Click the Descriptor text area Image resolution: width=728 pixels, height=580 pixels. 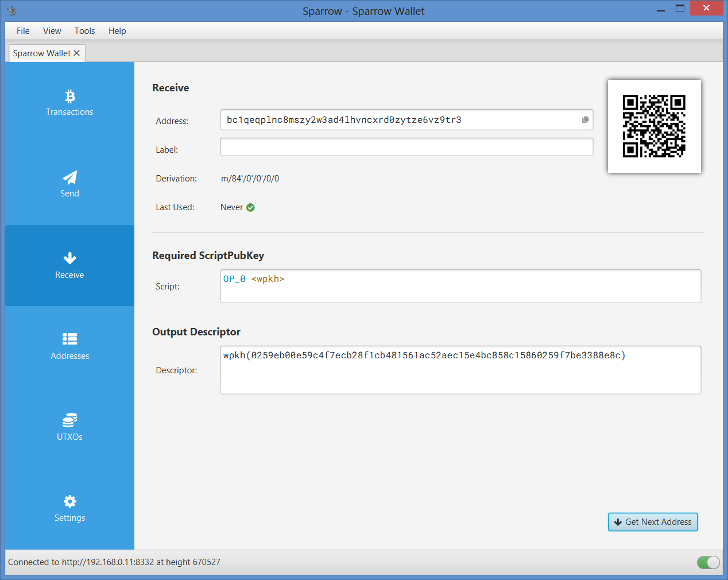click(x=460, y=370)
